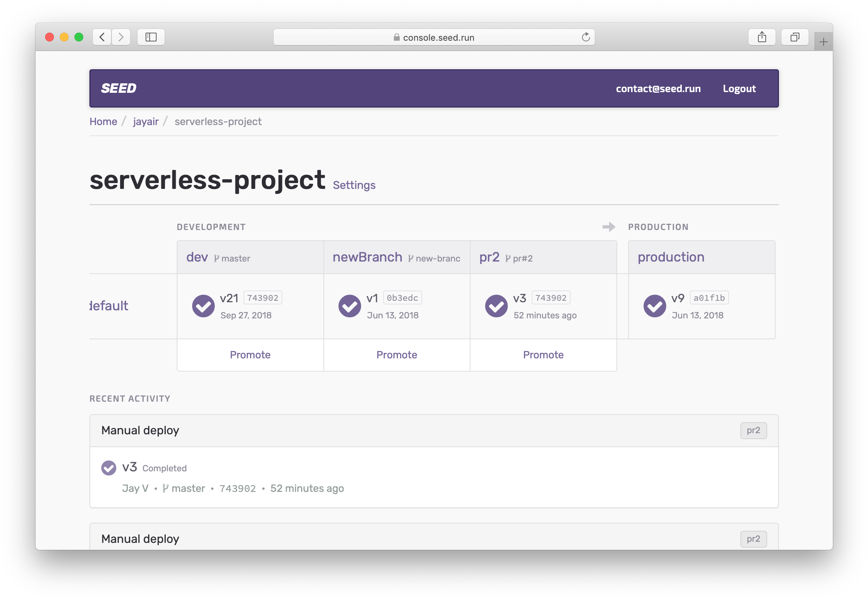The image size is (868, 599).
Task: Open the Safari share icon
Action: [761, 37]
